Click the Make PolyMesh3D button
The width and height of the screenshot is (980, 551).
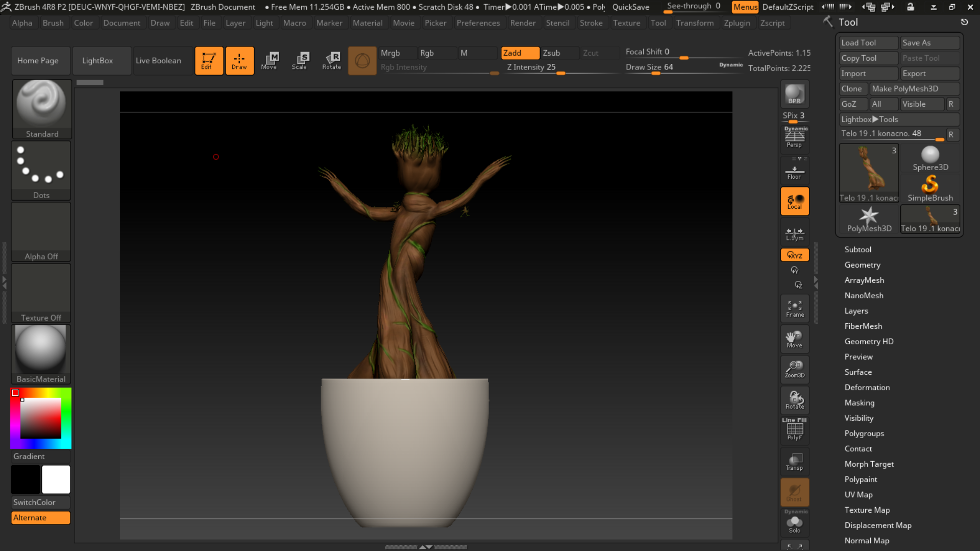point(915,89)
